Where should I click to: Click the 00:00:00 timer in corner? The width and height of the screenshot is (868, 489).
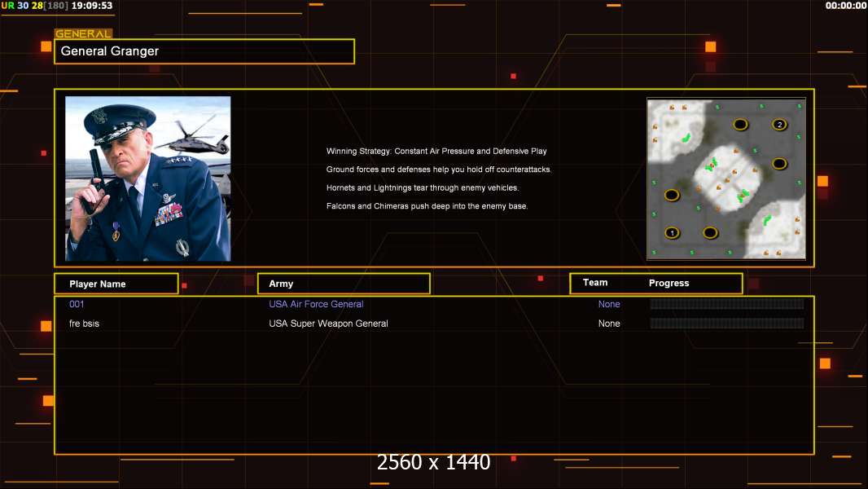(845, 6)
